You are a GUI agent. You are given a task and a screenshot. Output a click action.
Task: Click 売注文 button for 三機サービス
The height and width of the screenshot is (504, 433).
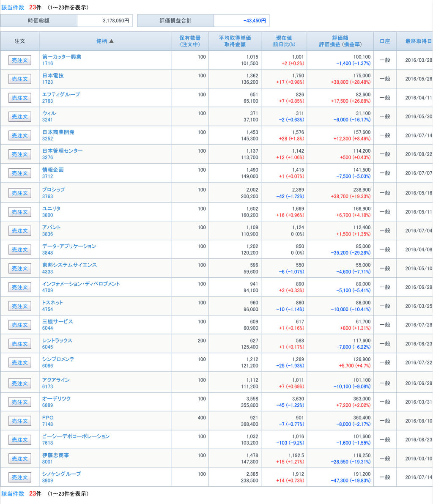[x=19, y=325]
